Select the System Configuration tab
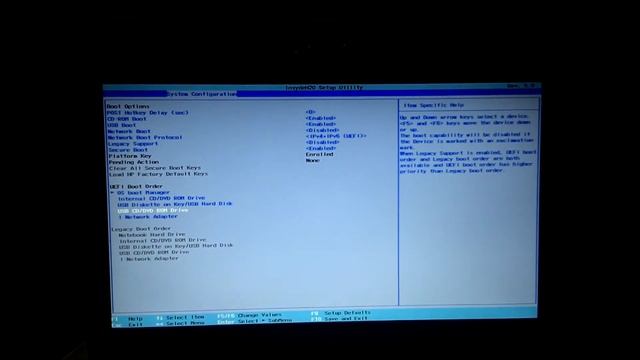Viewport: 640px width, 360px height. click(202, 94)
